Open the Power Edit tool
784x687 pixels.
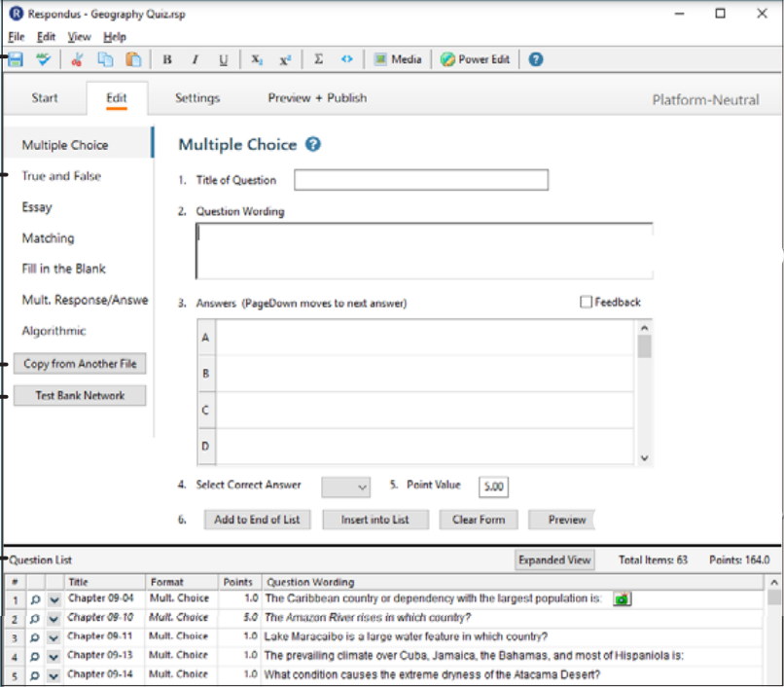pos(475,59)
